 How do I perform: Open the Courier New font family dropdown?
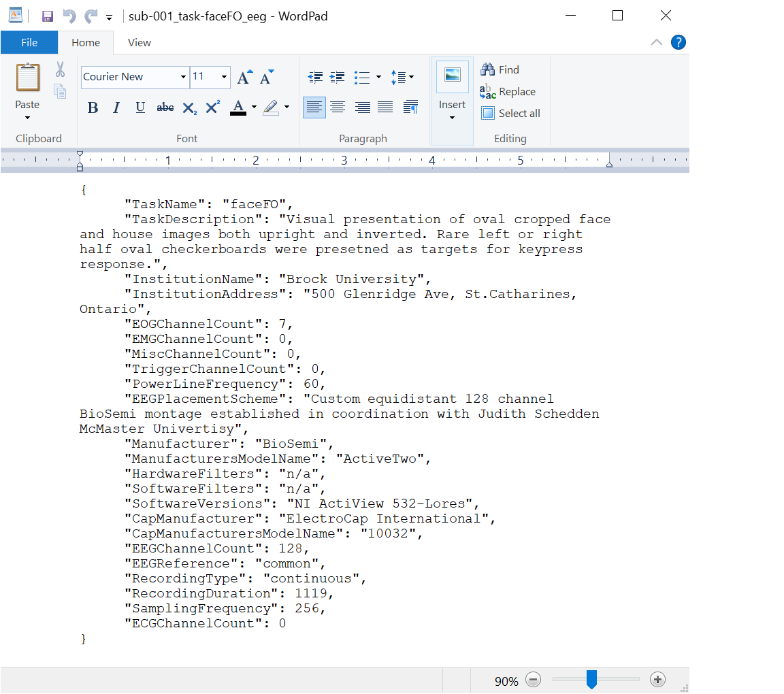click(x=183, y=77)
